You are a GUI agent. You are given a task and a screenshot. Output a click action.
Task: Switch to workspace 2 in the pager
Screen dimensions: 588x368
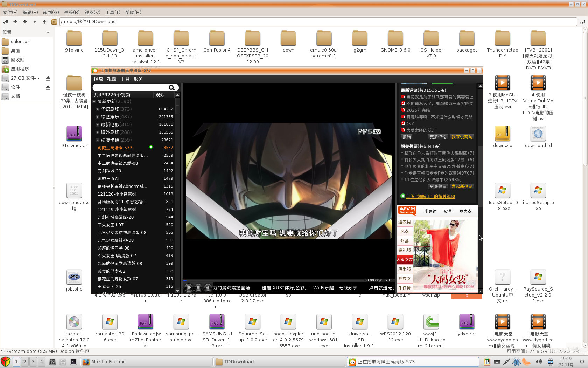24,362
